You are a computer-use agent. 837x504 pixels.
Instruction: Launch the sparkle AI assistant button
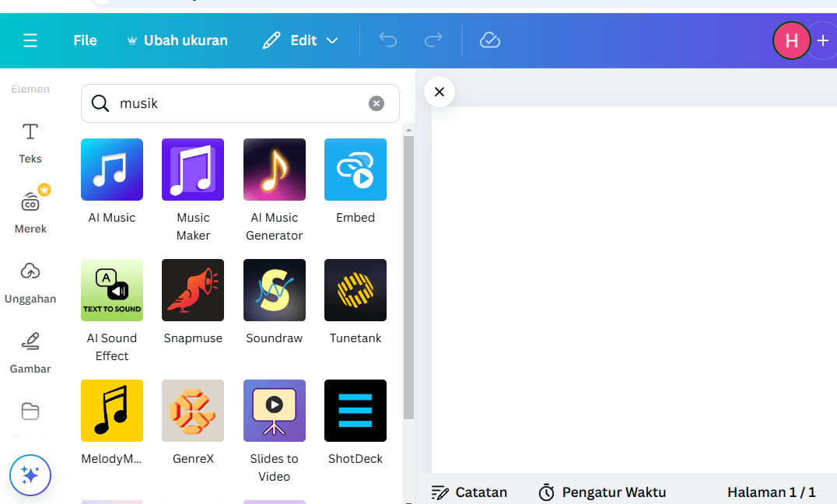pos(30,474)
